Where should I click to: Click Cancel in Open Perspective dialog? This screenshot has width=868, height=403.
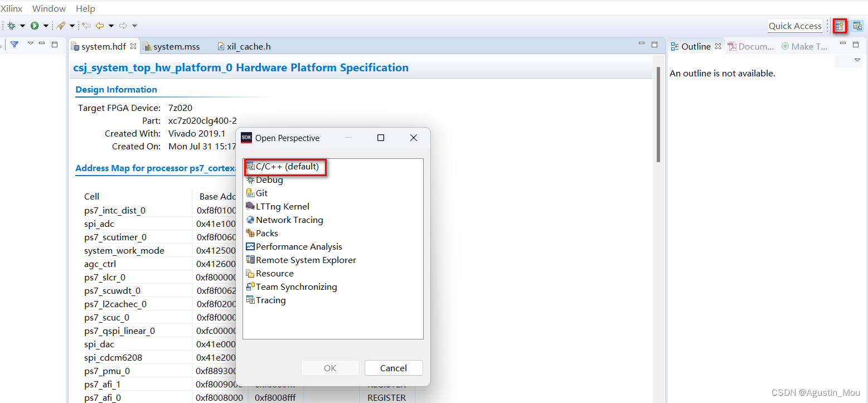(394, 368)
